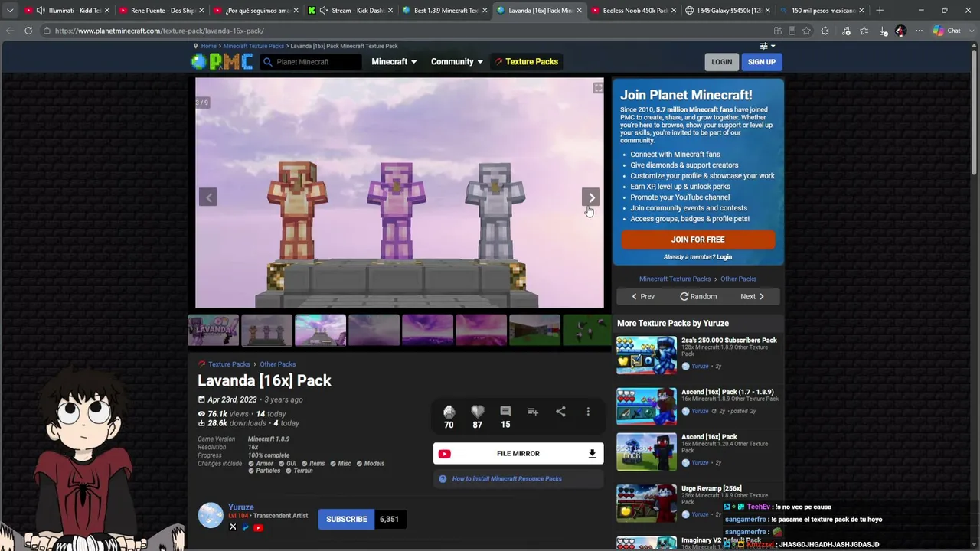Click the FILE MIRROR button

pos(518,454)
